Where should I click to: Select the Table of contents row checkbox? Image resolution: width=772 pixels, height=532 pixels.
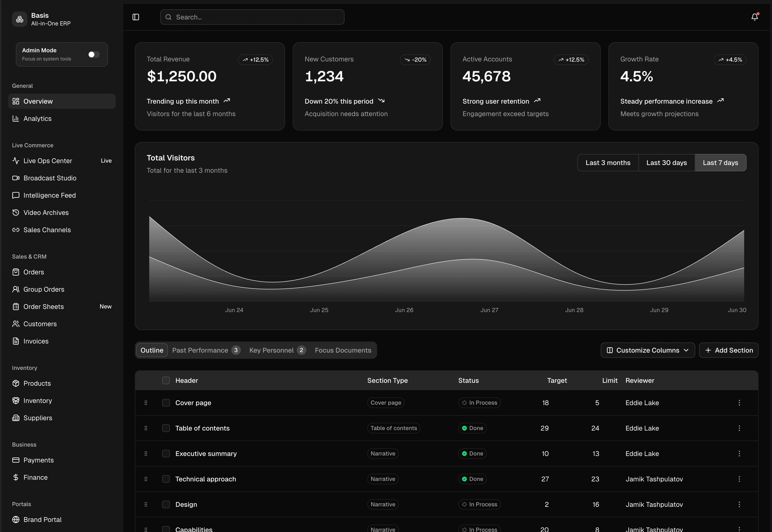coord(166,428)
